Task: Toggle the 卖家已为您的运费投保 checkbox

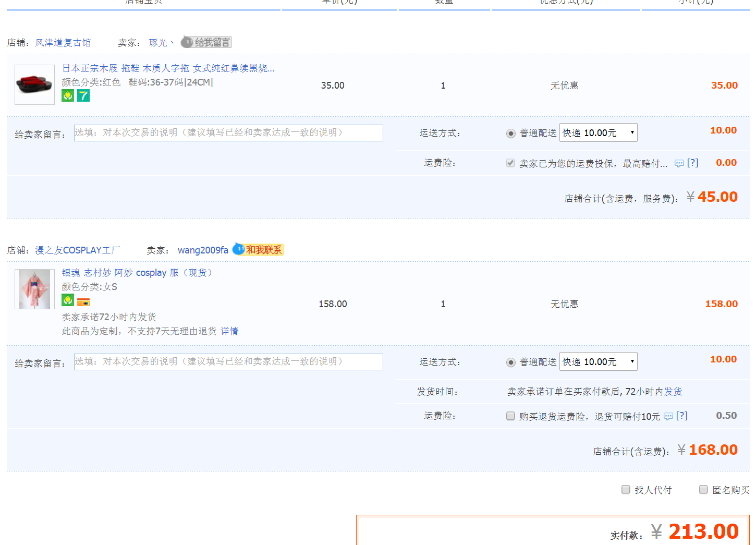Action: click(x=510, y=163)
